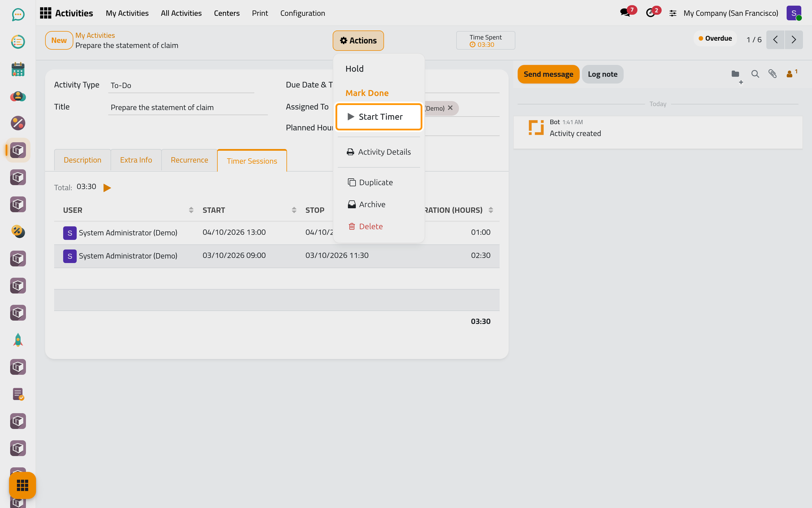Image resolution: width=812 pixels, height=508 pixels.
Task: Open the Actions dropdown button
Action: pyautogui.click(x=358, y=41)
